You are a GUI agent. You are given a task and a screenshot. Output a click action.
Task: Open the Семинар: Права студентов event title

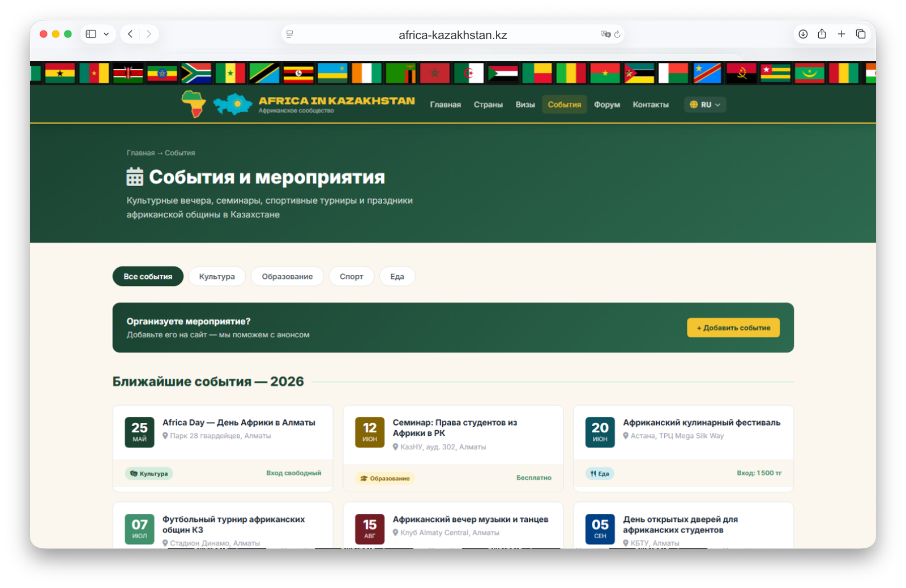[x=455, y=428]
